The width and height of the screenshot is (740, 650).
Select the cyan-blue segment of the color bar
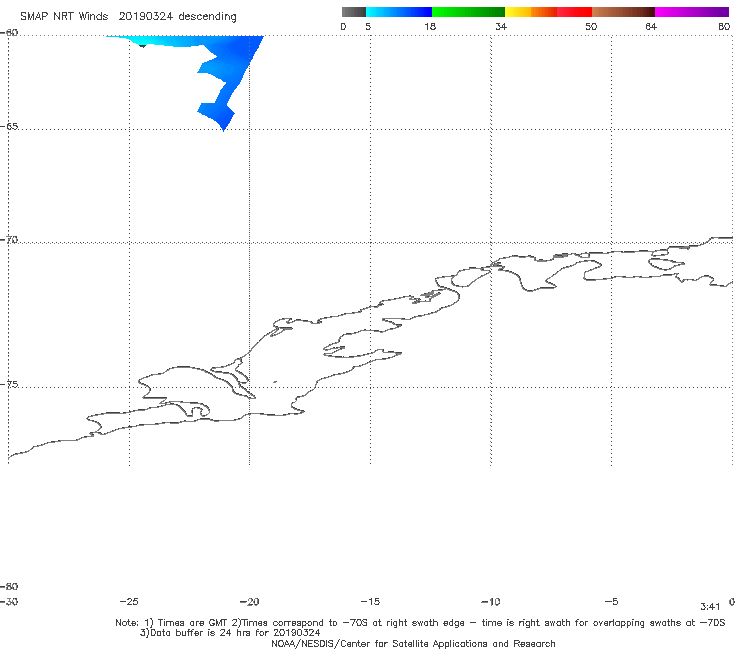[x=399, y=12]
